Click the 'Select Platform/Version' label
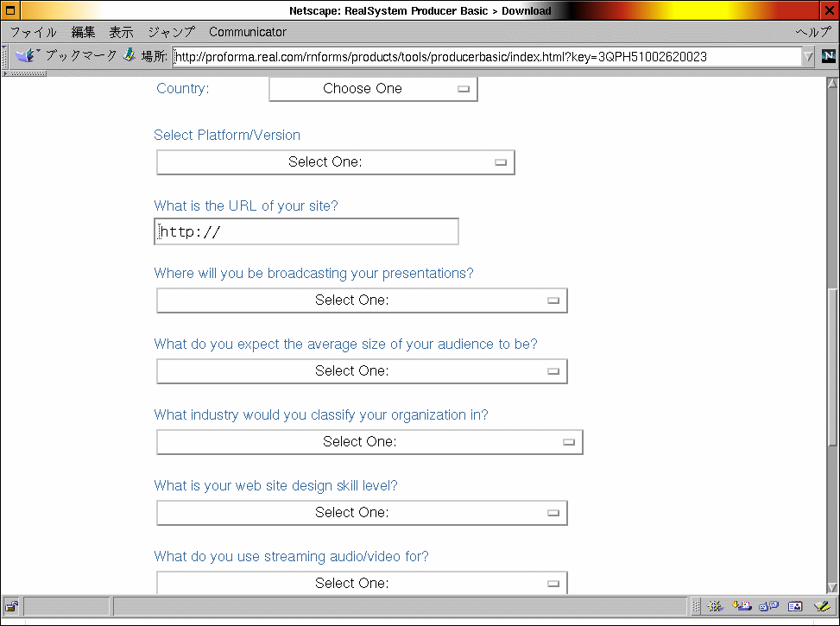The image size is (840, 626). (227, 135)
